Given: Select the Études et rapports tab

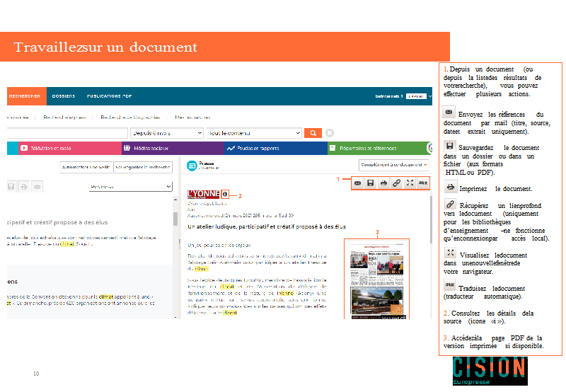Looking at the screenshot, I should point(254,149).
